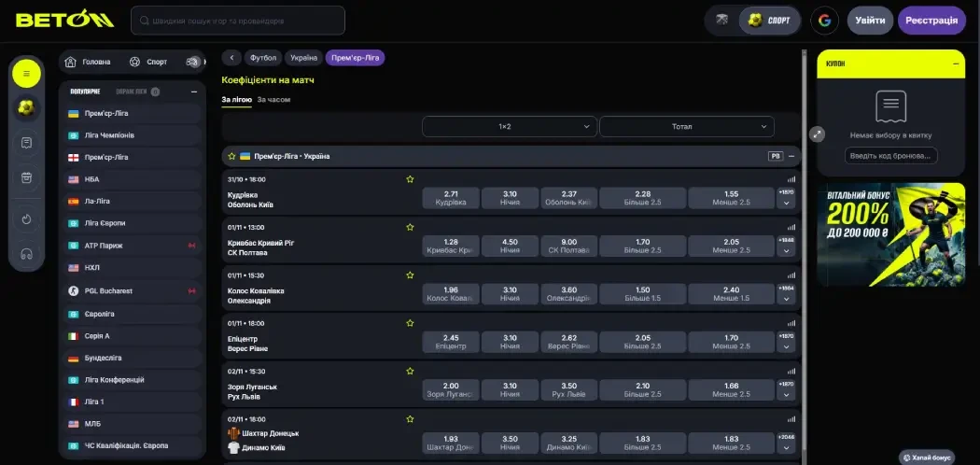Collapse the Купон panel with the minus button
Viewport: 980px width, 465px height.
coord(956,63)
